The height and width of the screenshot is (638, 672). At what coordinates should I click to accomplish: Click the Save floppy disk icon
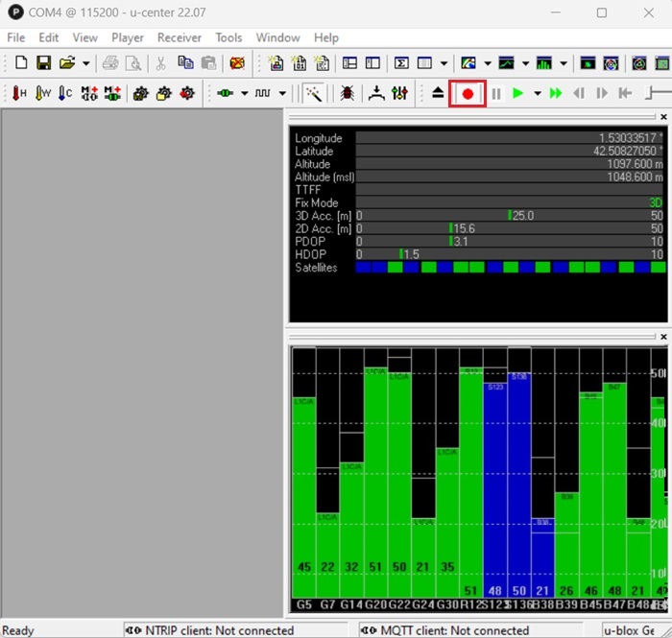[43, 63]
